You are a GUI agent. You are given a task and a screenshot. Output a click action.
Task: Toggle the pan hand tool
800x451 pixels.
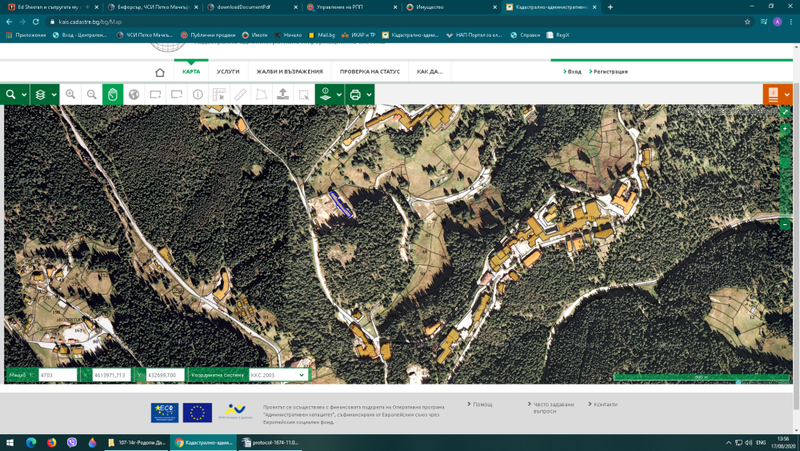[113, 95]
